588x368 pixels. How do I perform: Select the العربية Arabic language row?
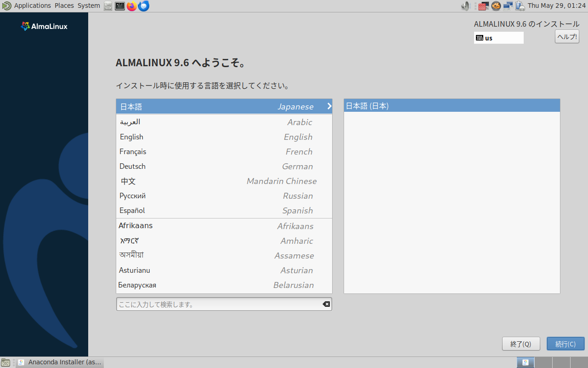click(x=224, y=122)
